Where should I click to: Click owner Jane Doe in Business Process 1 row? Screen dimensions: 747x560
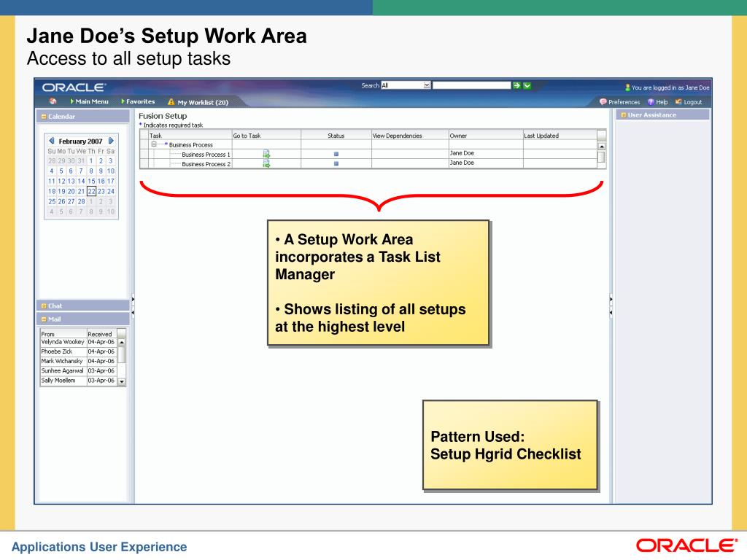click(x=462, y=153)
